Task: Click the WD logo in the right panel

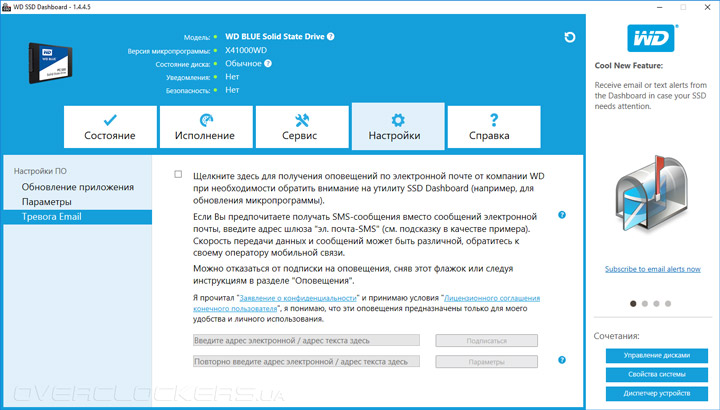Action: (x=651, y=39)
